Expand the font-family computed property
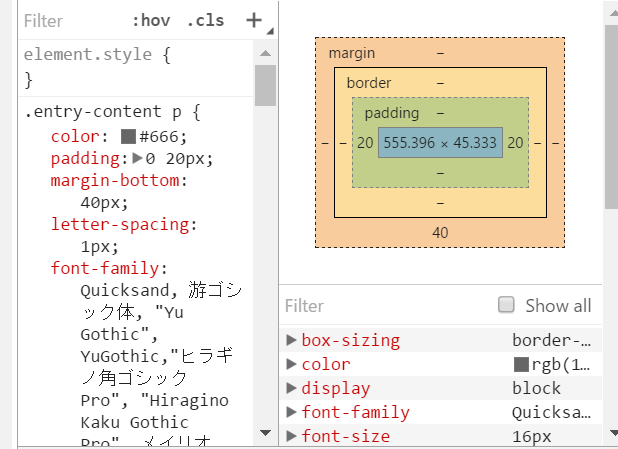 [x=291, y=412]
